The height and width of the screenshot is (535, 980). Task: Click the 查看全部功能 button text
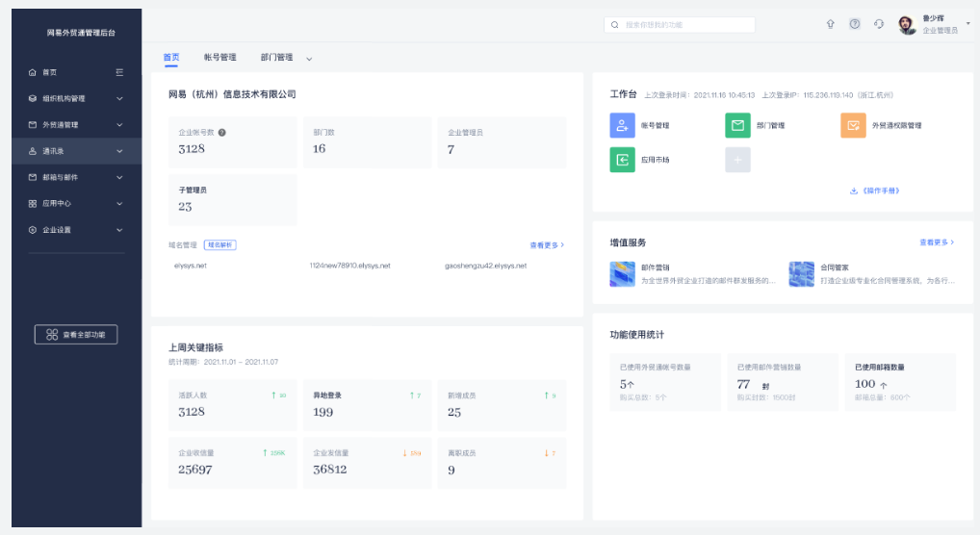pyautogui.click(x=84, y=335)
